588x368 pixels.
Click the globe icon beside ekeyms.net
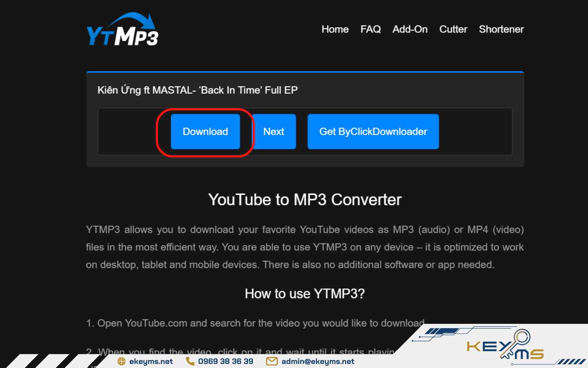tap(121, 361)
